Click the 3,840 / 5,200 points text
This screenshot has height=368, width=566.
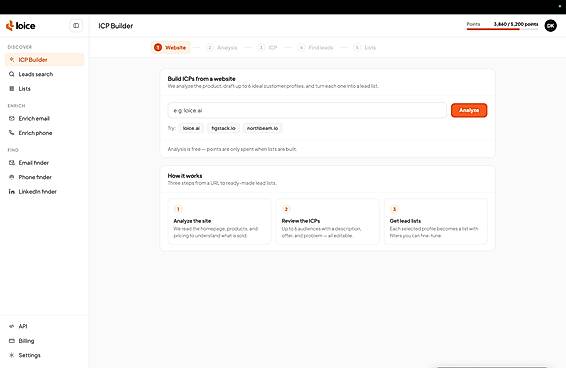pos(516,24)
